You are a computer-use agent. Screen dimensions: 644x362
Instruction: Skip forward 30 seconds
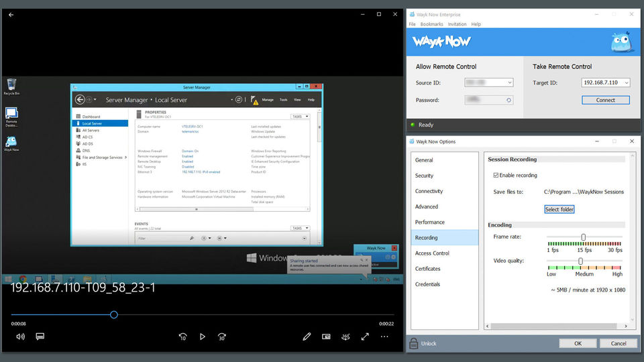point(222,337)
